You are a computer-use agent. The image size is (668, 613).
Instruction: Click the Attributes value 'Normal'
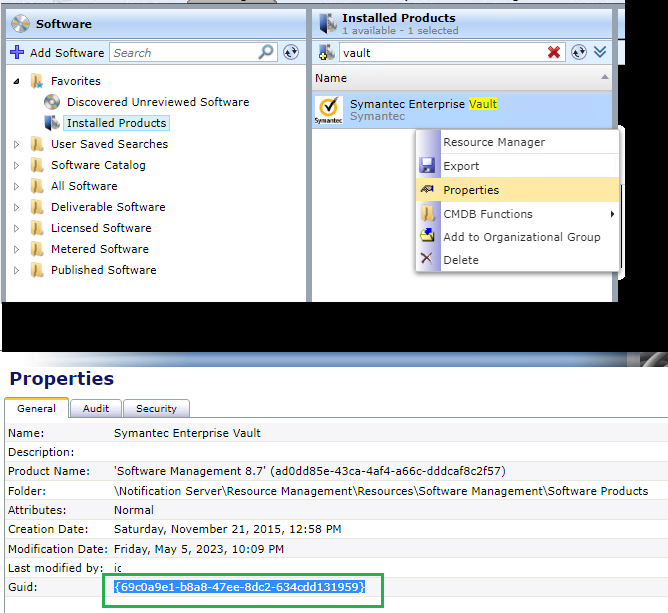[x=134, y=510]
